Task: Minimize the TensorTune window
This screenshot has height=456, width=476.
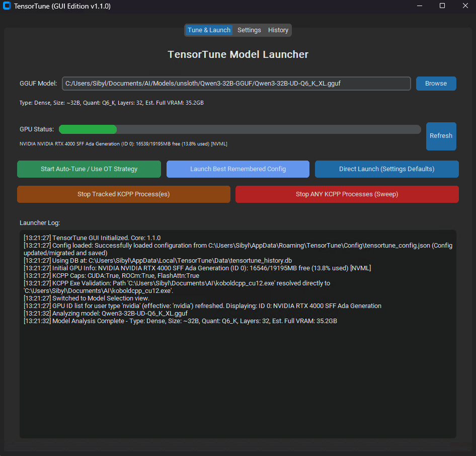Action: tap(420, 6)
